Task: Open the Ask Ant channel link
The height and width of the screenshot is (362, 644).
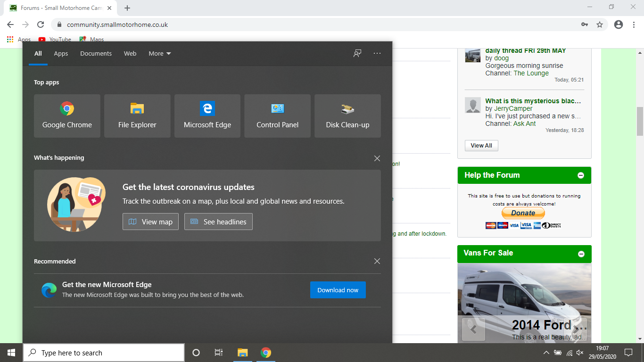Action: pyautogui.click(x=525, y=123)
